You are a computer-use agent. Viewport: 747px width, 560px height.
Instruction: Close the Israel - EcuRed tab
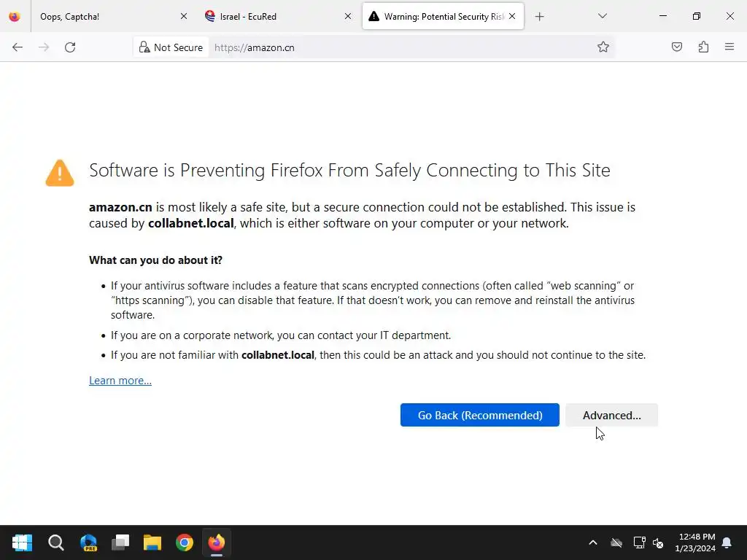348,16
